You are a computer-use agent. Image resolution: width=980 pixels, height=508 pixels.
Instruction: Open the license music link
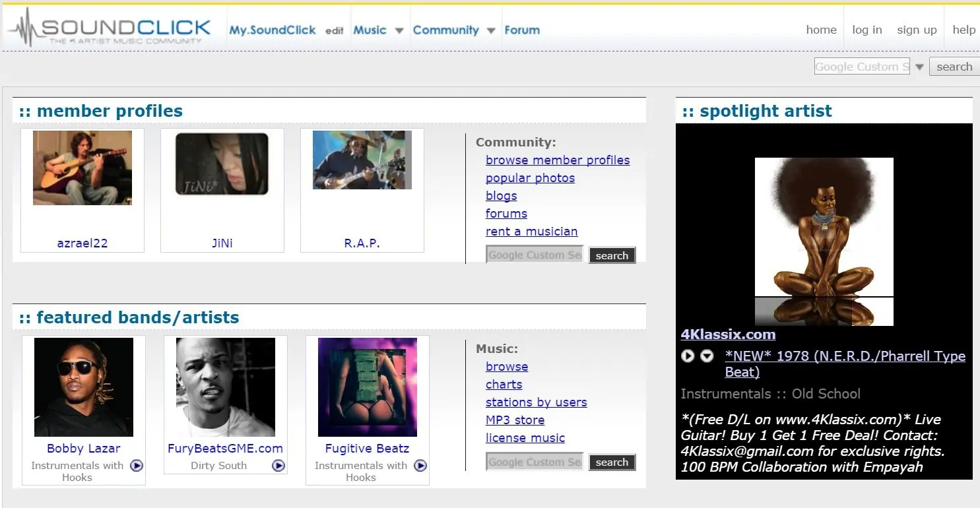(525, 438)
